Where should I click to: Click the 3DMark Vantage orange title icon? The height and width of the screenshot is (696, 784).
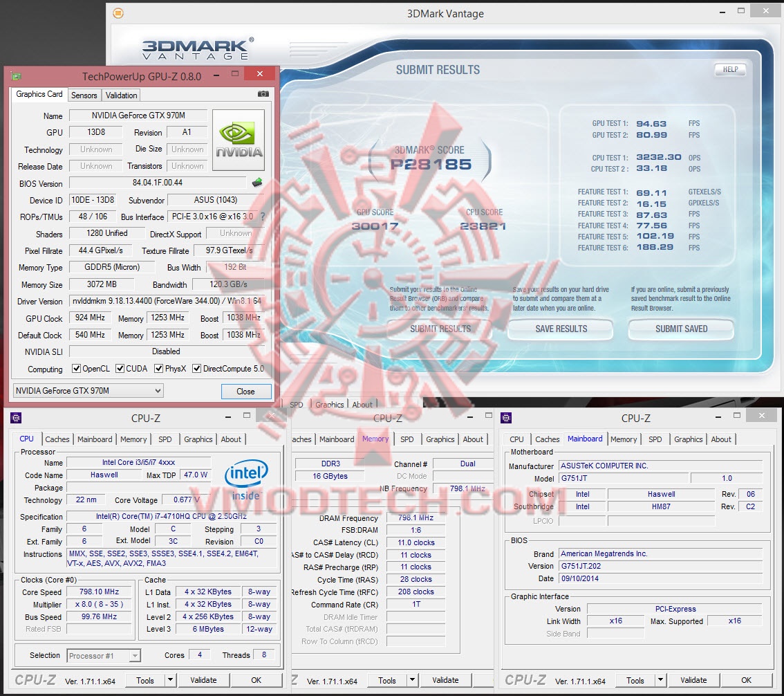click(x=118, y=14)
